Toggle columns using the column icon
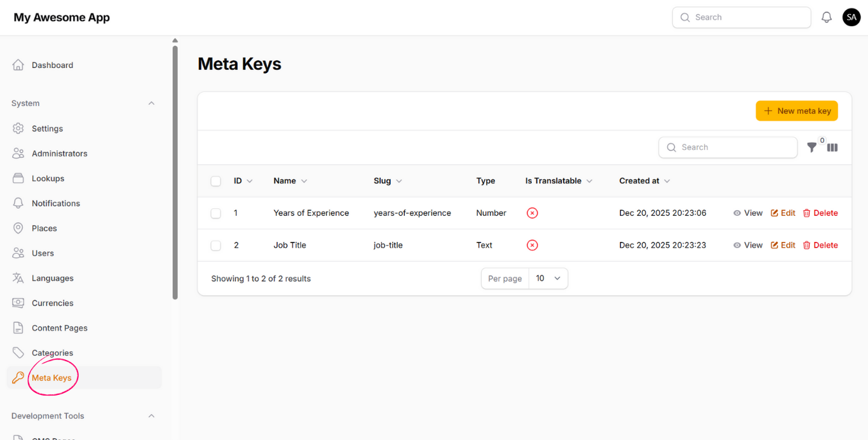Image resolution: width=868 pixels, height=440 pixels. click(832, 147)
